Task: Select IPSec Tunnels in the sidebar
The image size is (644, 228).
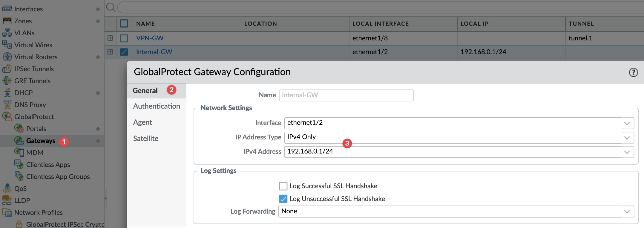Action: (34, 69)
